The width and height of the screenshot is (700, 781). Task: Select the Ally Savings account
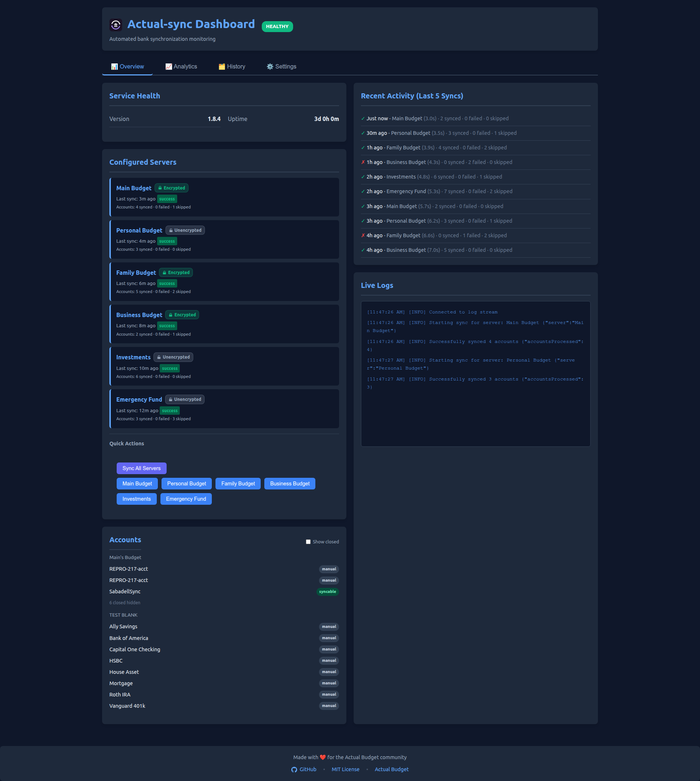[x=224, y=627]
